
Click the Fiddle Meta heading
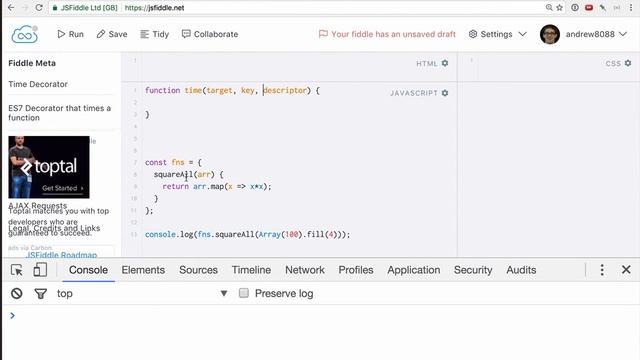pyautogui.click(x=32, y=63)
